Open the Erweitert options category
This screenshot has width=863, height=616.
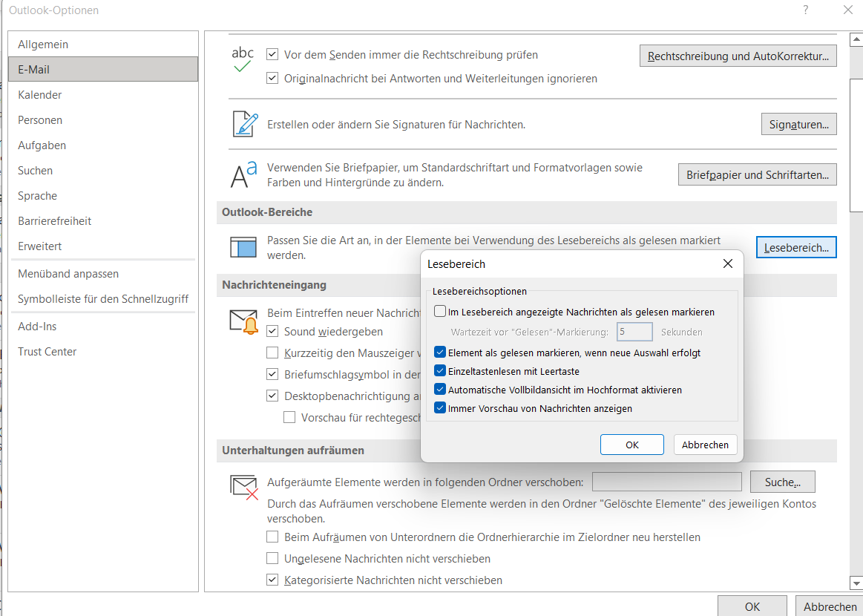[103, 246]
